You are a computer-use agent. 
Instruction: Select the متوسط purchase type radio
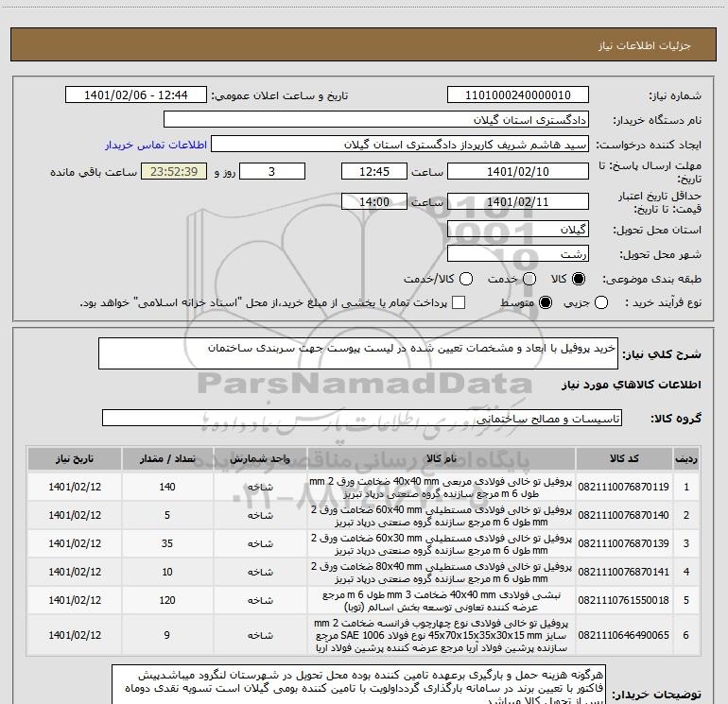point(546,302)
